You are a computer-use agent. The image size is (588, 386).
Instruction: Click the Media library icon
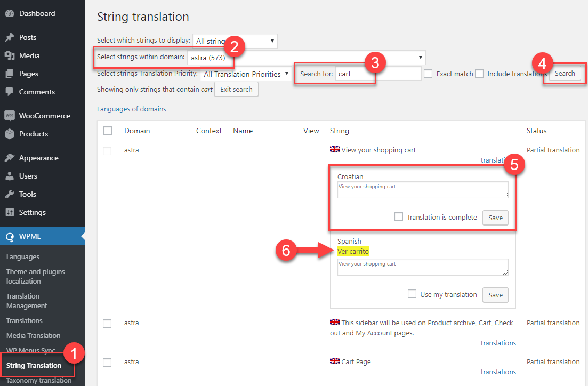[10, 55]
